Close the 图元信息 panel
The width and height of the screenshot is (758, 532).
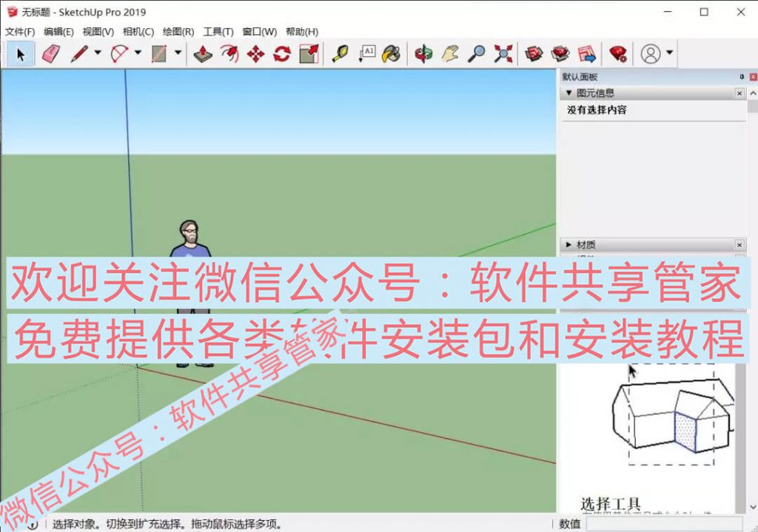tap(739, 92)
